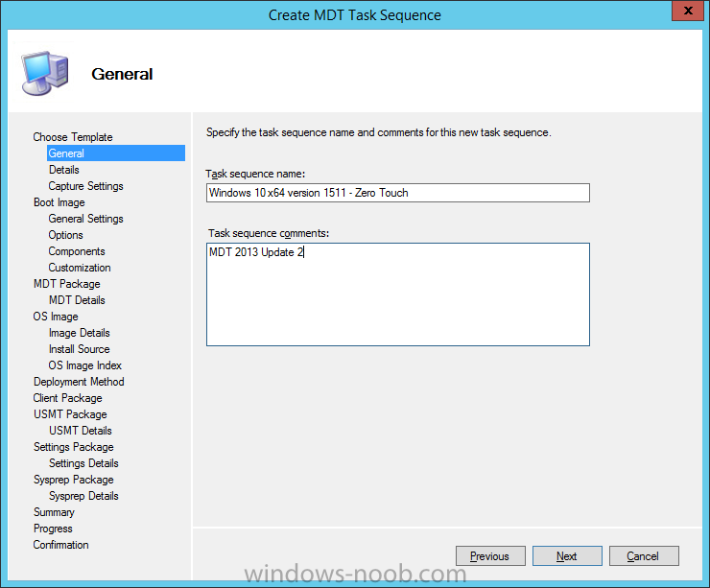Select the highlighted General step
Screen dimensions: 710x588
115,153
